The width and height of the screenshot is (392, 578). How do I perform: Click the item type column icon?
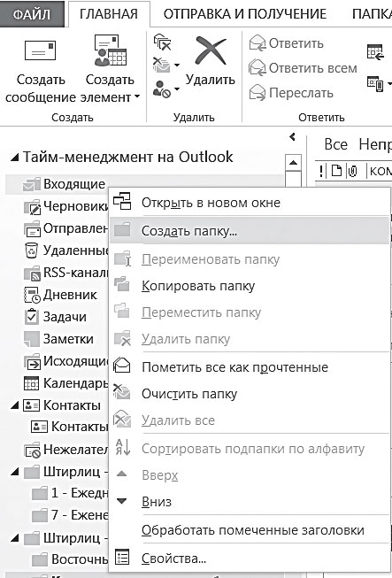[x=336, y=171]
